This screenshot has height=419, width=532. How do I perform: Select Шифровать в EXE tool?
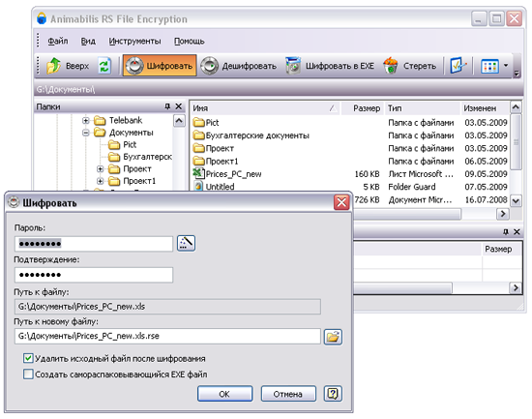330,66
